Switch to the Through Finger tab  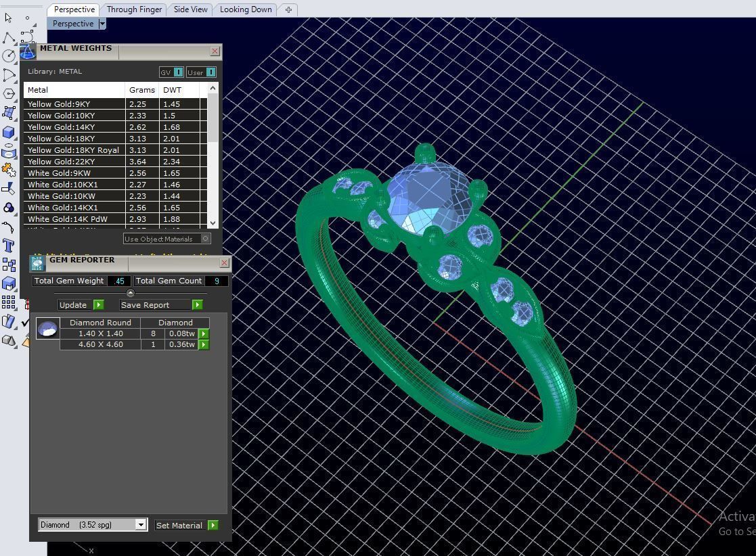[x=134, y=9]
